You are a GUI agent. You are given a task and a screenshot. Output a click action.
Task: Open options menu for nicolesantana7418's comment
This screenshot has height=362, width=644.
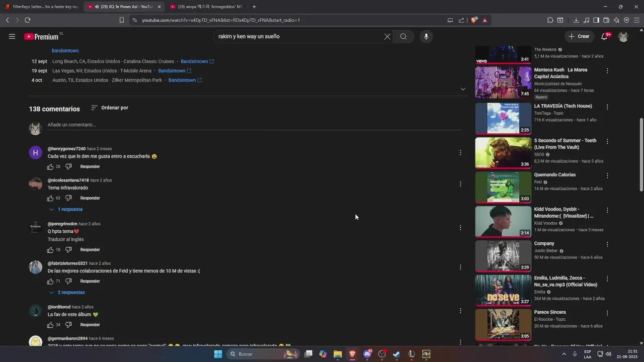click(x=460, y=184)
